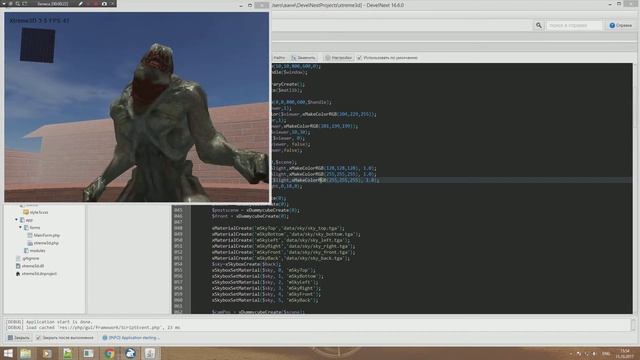Open the green document app in the taskbar
The image size is (640, 360).
(67, 353)
